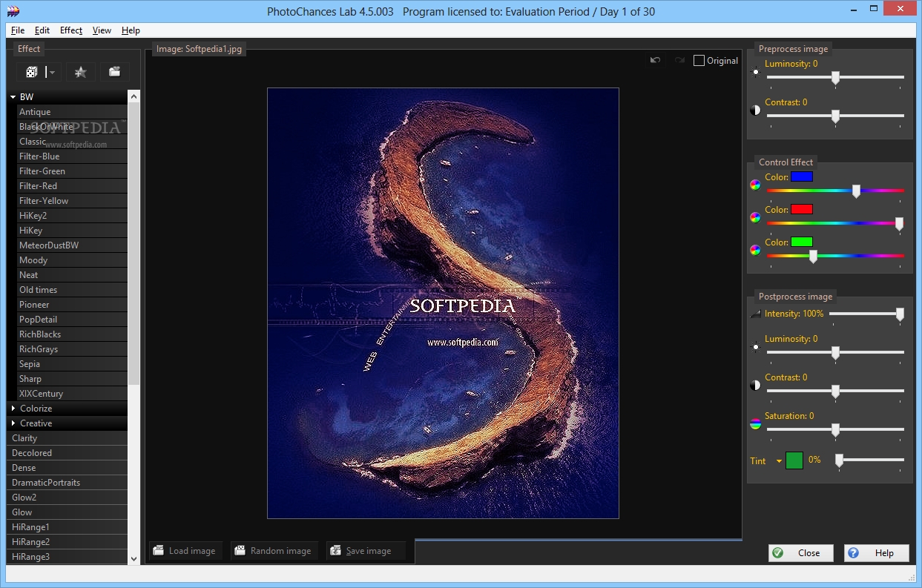Click the effect list scrollbar up arrow
Viewport: 922px width, 588px height.
point(134,96)
